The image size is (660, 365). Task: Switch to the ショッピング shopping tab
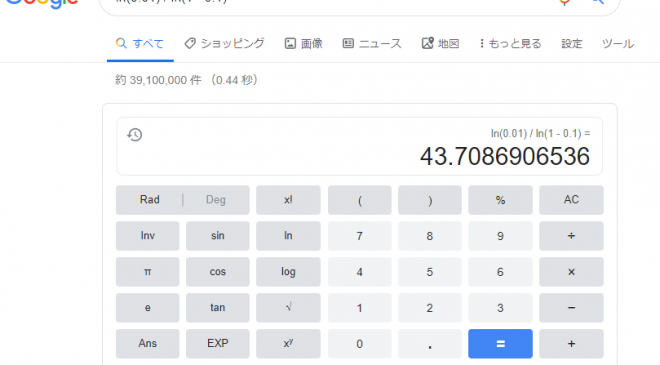(224, 44)
